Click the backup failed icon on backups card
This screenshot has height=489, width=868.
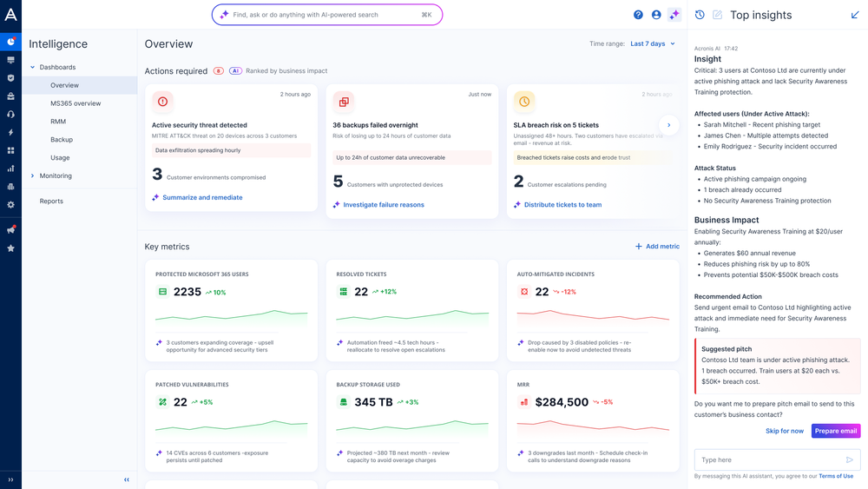point(344,102)
